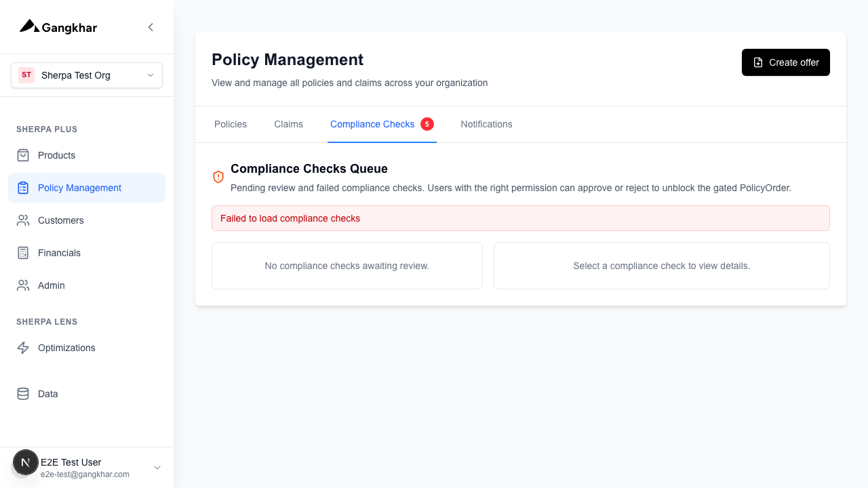This screenshot has height=488, width=868.
Task: Click the Admin users icon
Action: (x=23, y=285)
